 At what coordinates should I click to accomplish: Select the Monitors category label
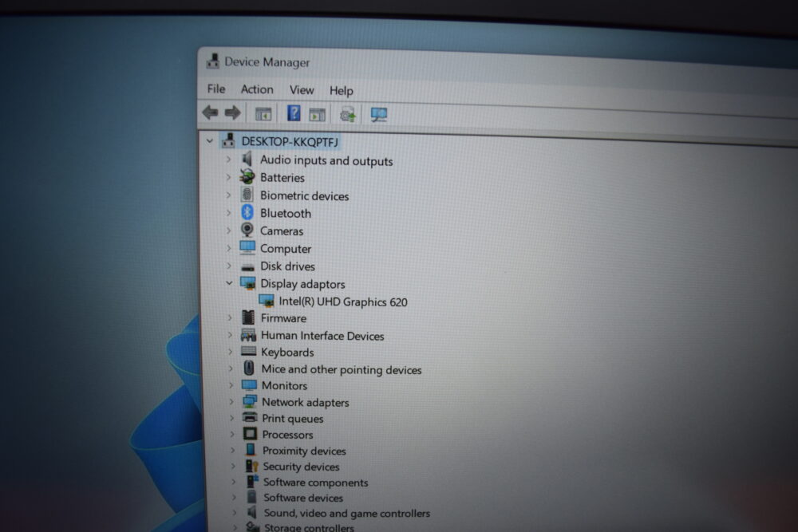click(x=284, y=385)
